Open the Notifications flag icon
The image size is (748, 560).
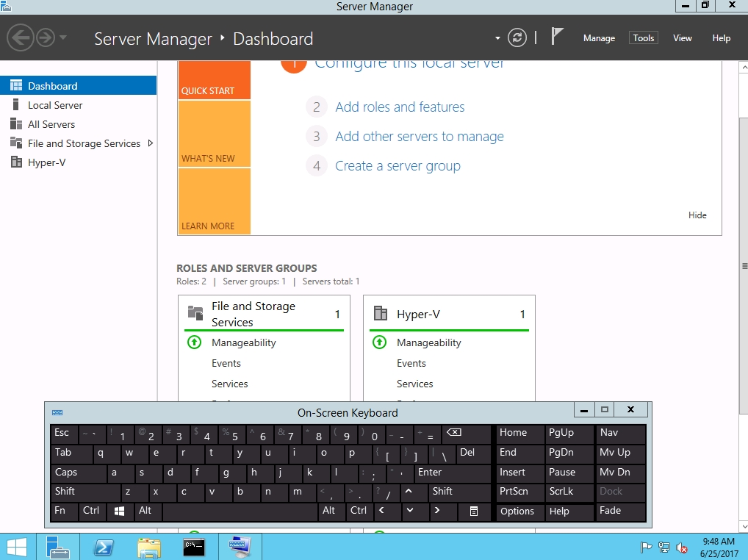[558, 37]
